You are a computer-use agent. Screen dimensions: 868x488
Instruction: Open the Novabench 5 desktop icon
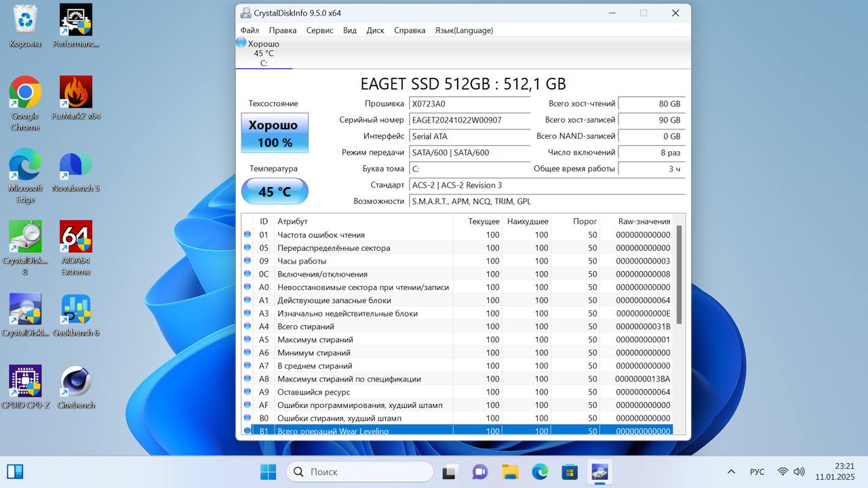pyautogui.click(x=76, y=170)
